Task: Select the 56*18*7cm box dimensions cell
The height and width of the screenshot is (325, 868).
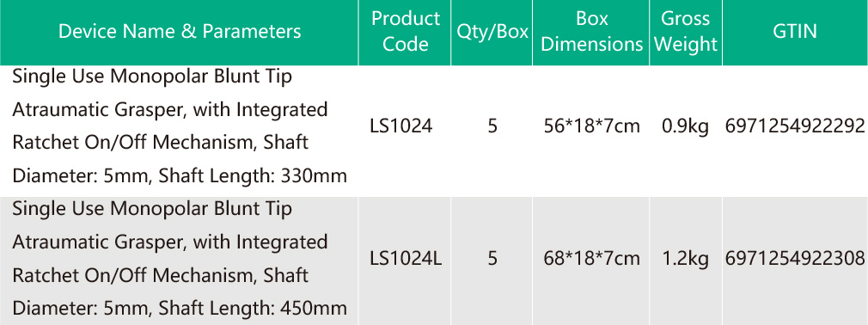Action: (592, 126)
